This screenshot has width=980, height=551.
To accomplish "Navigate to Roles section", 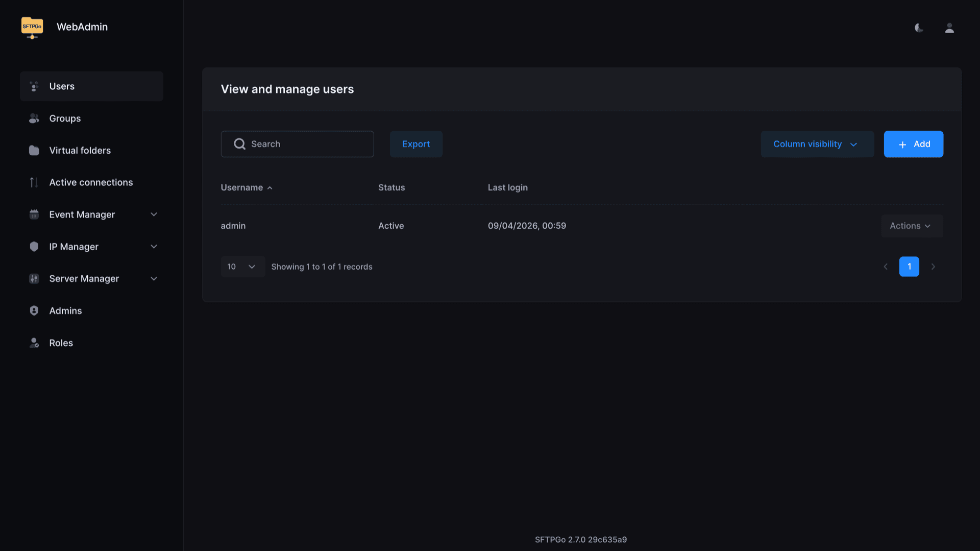I will pyautogui.click(x=91, y=343).
